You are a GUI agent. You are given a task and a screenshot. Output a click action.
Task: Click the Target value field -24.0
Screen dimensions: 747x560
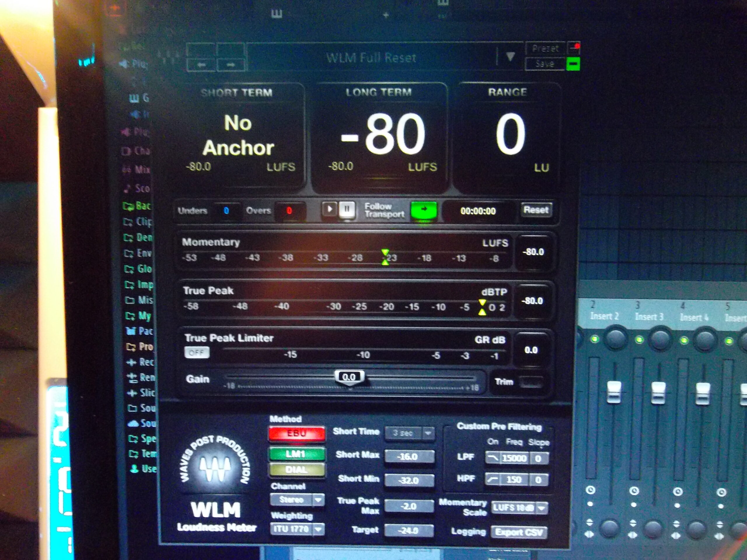[x=409, y=530]
